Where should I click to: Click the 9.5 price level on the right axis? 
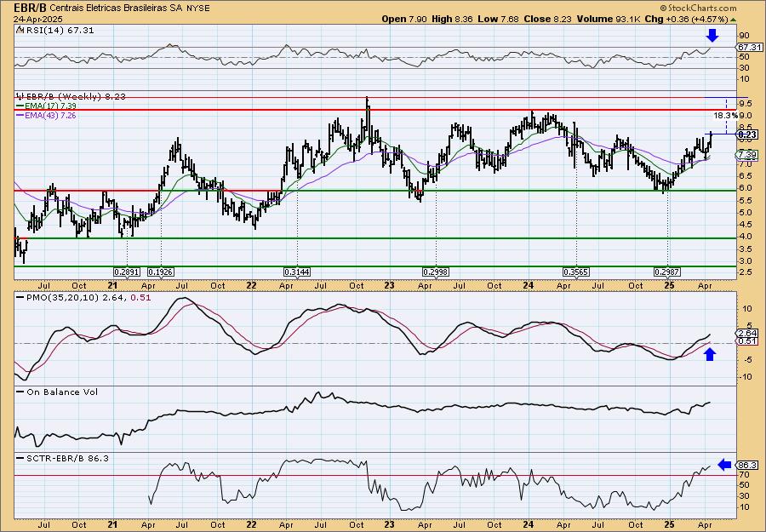pyautogui.click(x=746, y=104)
